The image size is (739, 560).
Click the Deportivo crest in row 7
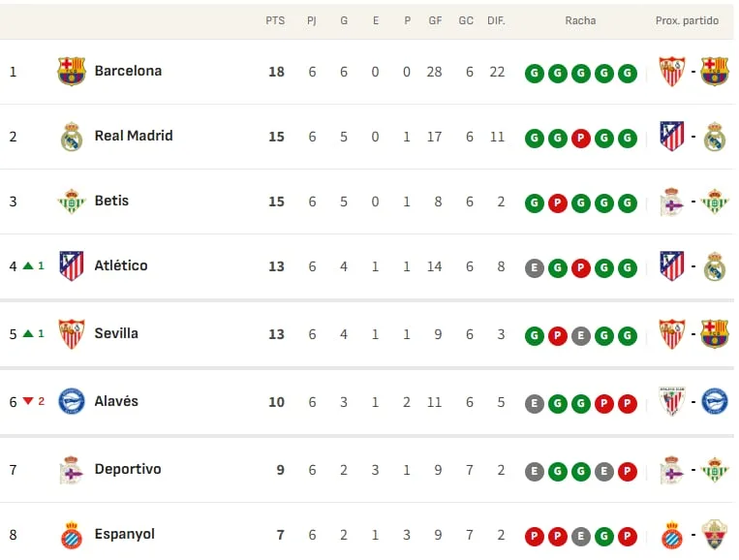(71, 470)
